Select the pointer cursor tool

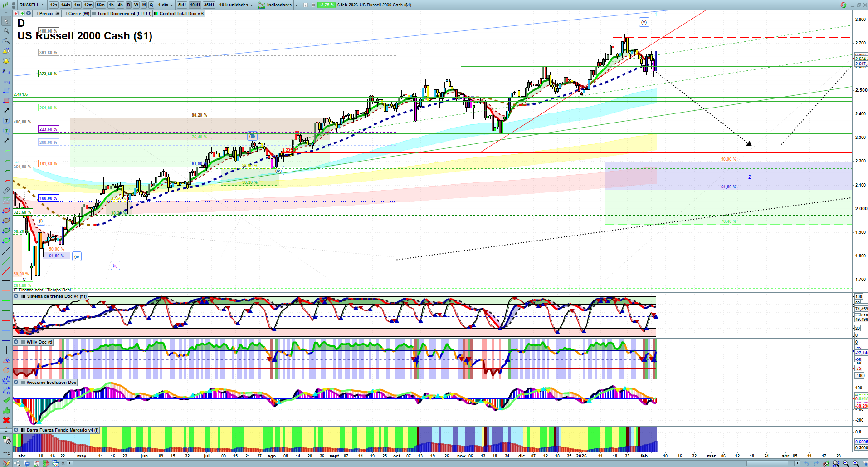point(6,21)
